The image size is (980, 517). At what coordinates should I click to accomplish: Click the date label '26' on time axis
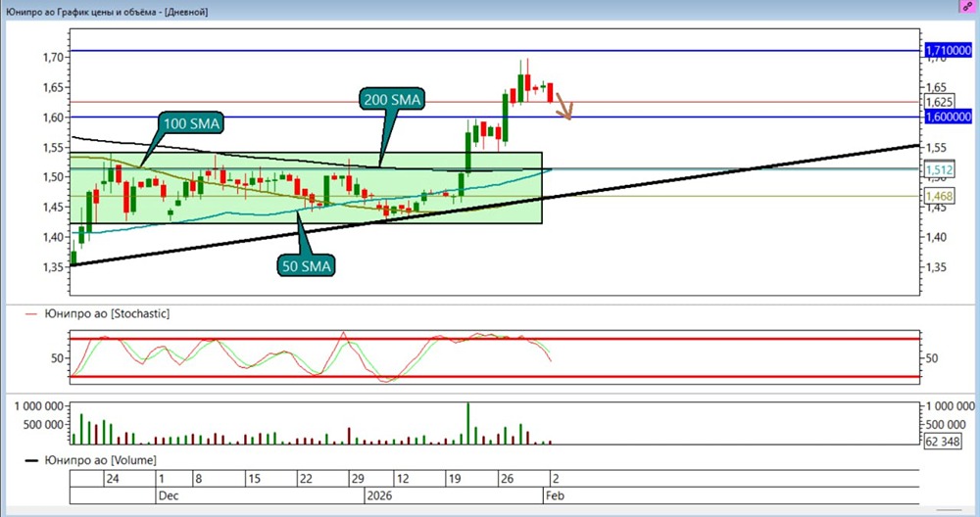point(507,479)
